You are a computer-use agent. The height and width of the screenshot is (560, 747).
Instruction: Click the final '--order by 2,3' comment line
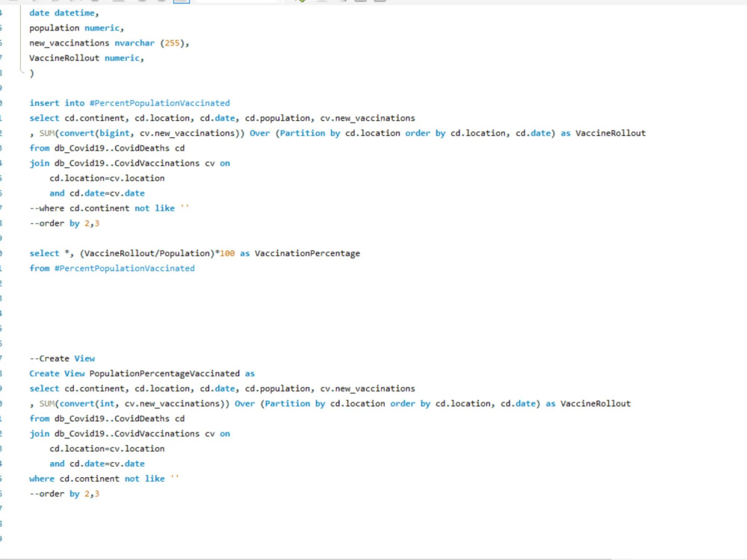pyautogui.click(x=64, y=494)
